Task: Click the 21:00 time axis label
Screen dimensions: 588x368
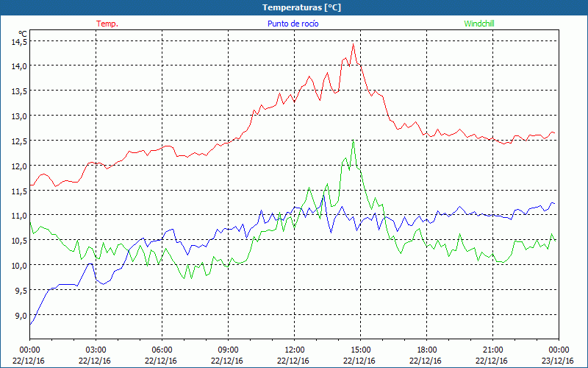Action: [x=492, y=350]
